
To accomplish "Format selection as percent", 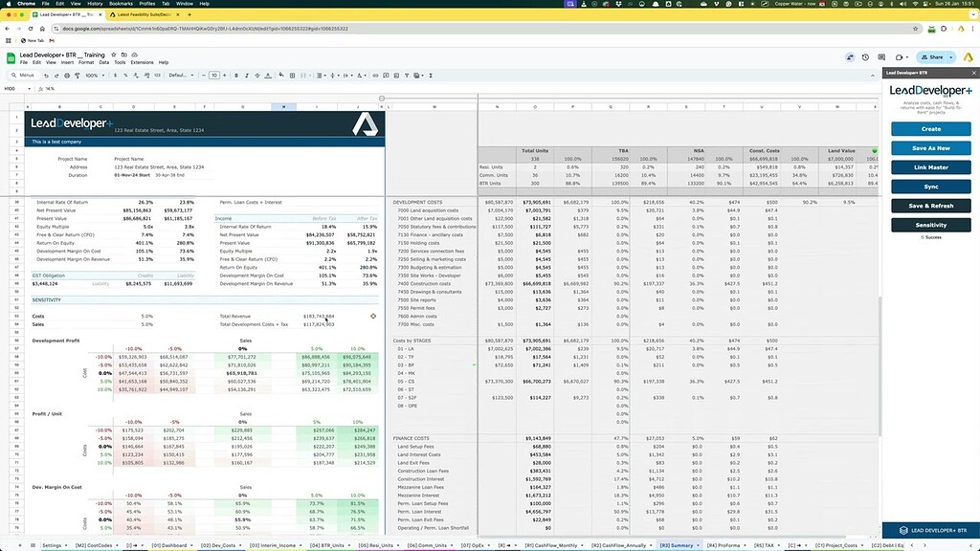I will point(125,76).
